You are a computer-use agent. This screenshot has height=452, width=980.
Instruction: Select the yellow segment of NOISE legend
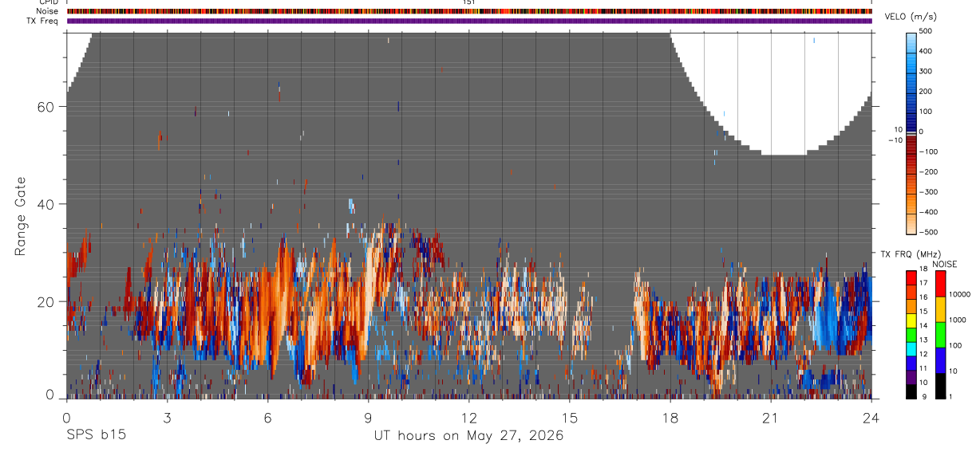[940, 309]
